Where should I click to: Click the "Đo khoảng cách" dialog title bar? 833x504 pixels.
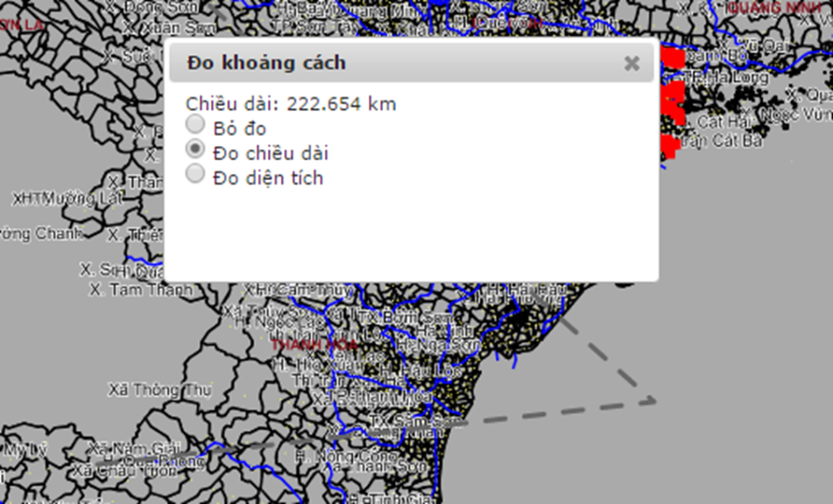tap(412, 62)
